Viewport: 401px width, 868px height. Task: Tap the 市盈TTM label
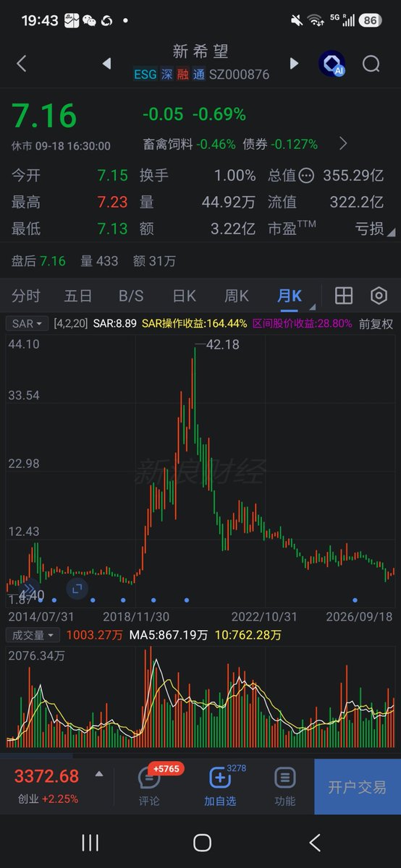pyautogui.click(x=292, y=229)
